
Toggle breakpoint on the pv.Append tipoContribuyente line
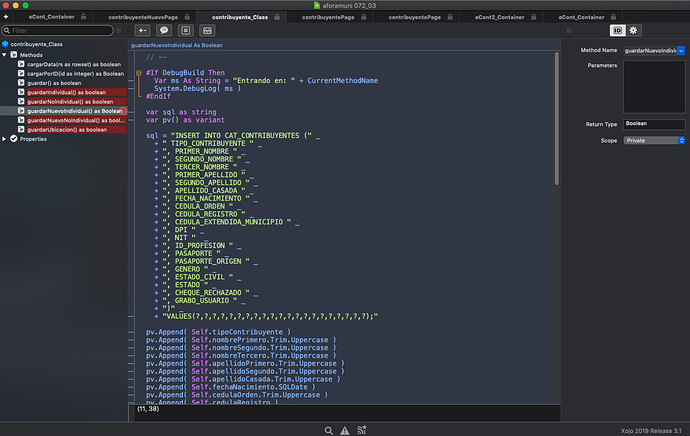[x=131, y=332]
